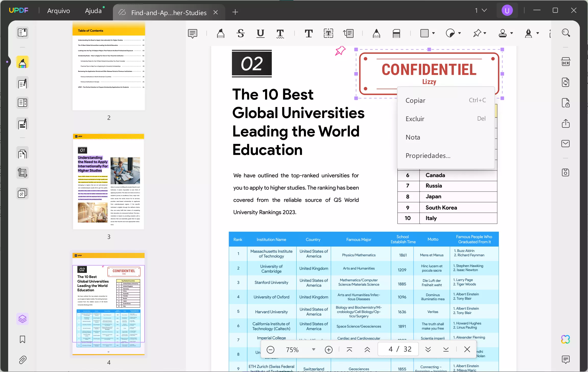Select the search tool in toolbar
This screenshot has height=372, width=588.
[566, 33]
